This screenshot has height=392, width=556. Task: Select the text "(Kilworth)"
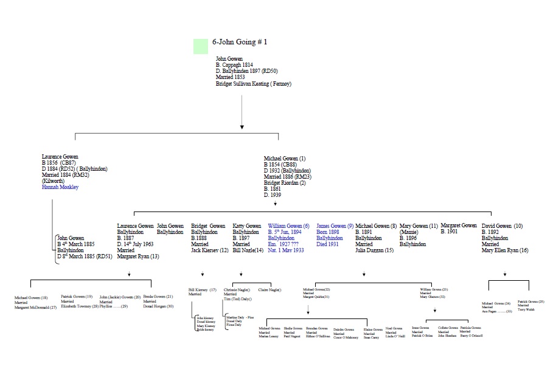point(53,181)
